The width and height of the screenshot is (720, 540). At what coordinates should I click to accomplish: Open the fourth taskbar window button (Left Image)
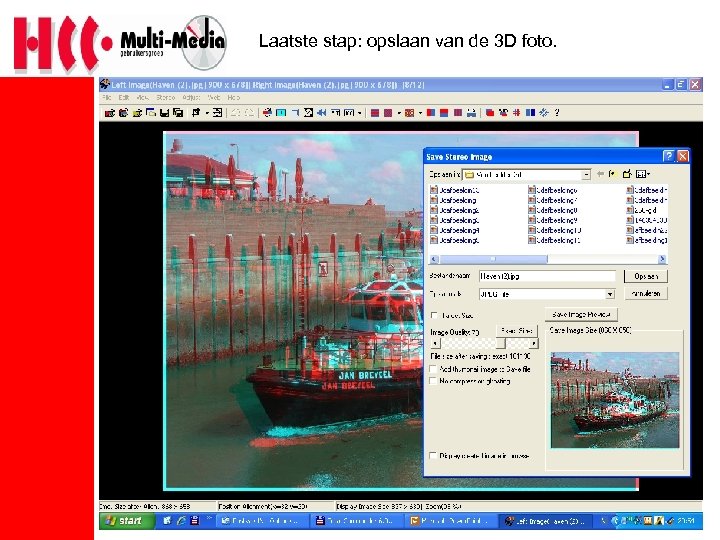coord(545,521)
